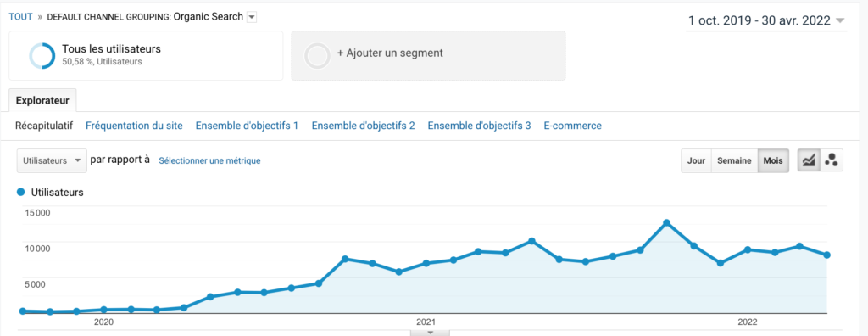Click the first data point of the chart
The width and height of the screenshot is (868, 336).
[x=23, y=311]
